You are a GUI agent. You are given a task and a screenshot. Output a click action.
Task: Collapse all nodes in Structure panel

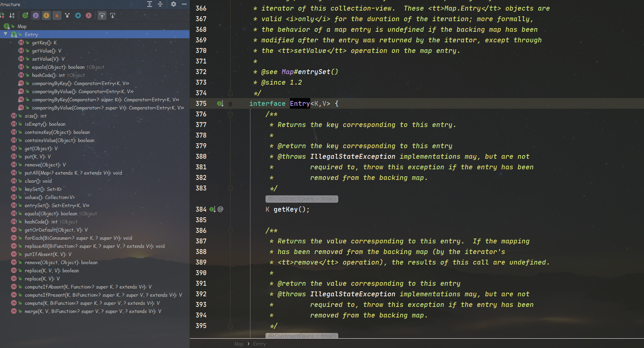pyautogui.click(x=160, y=4)
